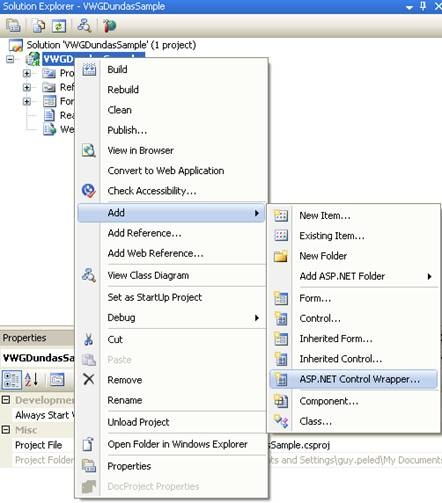
Task: Click the Inherited Control icon
Action: 281,359
